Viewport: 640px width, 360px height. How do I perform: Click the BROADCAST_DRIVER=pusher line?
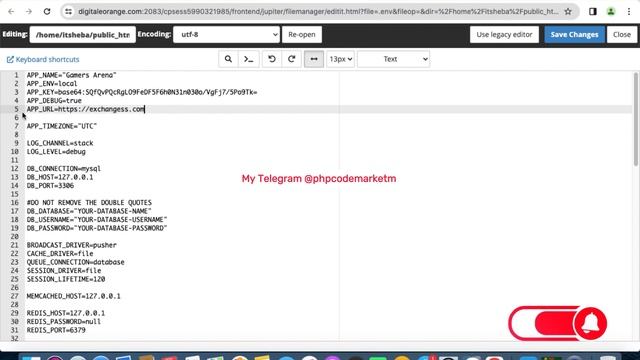[x=71, y=245]
